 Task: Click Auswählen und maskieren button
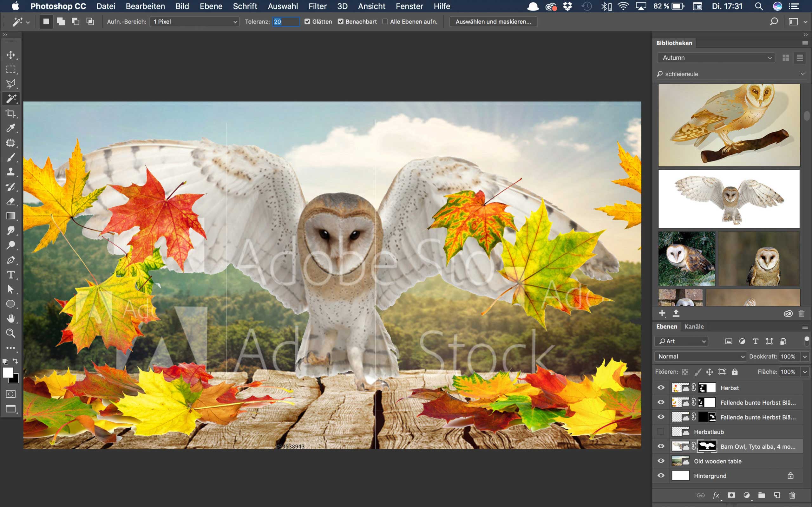pos(493,22)
